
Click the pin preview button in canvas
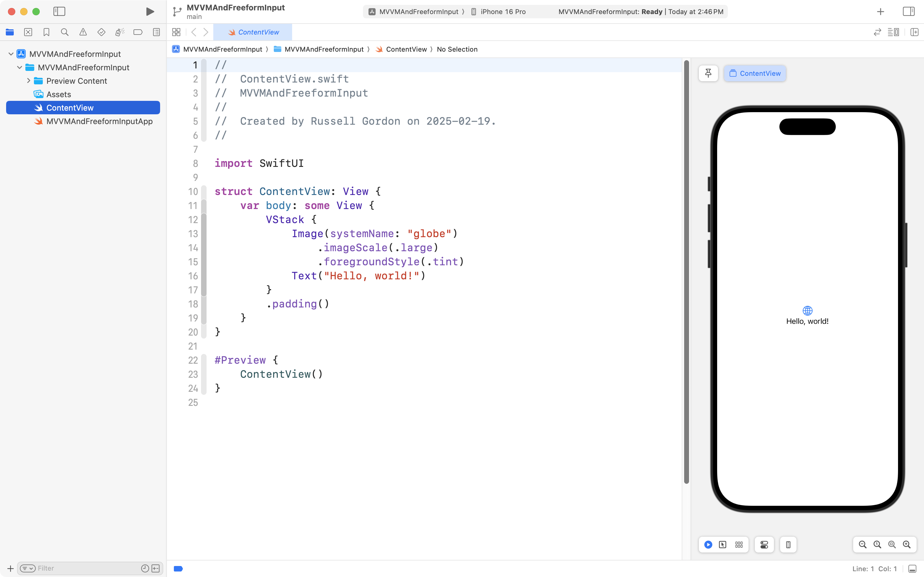[708, 73]
